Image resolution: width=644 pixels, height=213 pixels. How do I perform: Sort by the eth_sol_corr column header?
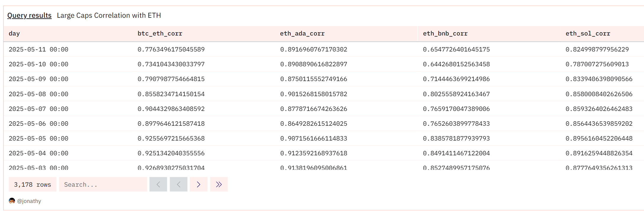click(x=588, y=33)
